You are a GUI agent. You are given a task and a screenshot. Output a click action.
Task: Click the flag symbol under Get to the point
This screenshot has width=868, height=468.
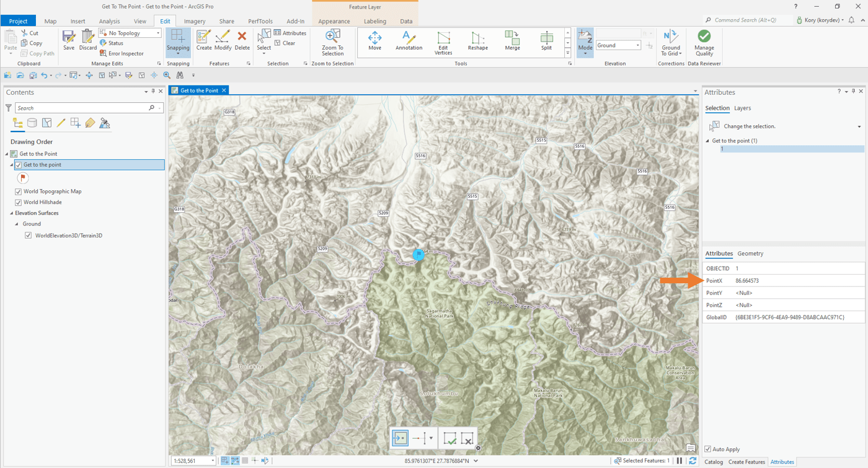pos(23,178)
